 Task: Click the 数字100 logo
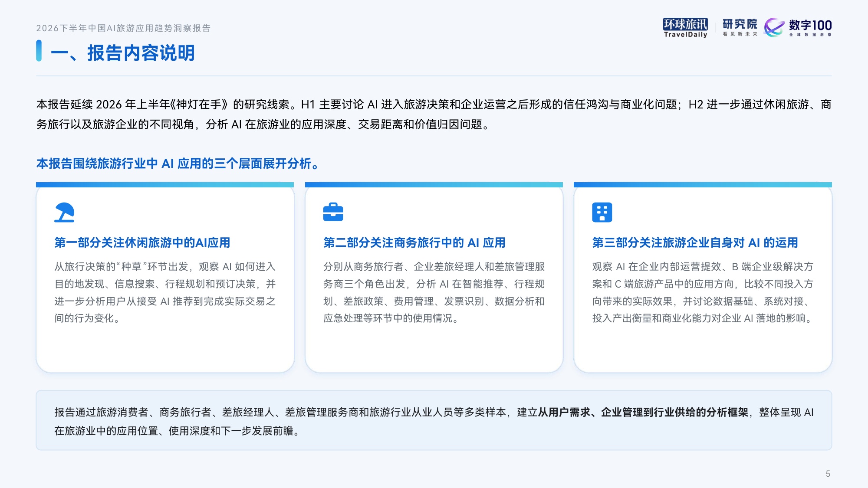pyautogui.click(x=798, y=27)
